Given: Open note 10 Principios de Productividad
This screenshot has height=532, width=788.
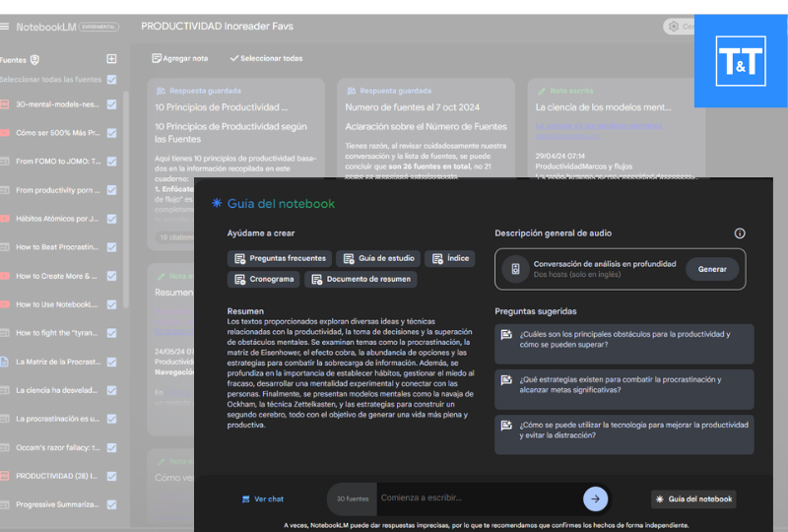Looking at the screenshot, I should coord(221,107).
